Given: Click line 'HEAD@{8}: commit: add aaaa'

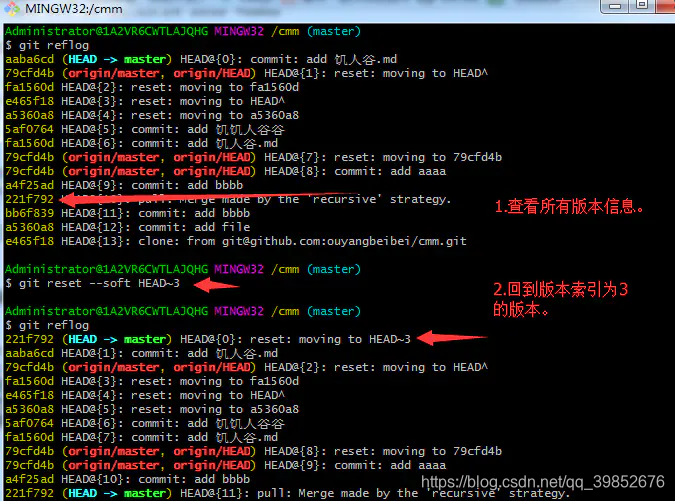Looking at the screenshot, I should pos(226,171).
